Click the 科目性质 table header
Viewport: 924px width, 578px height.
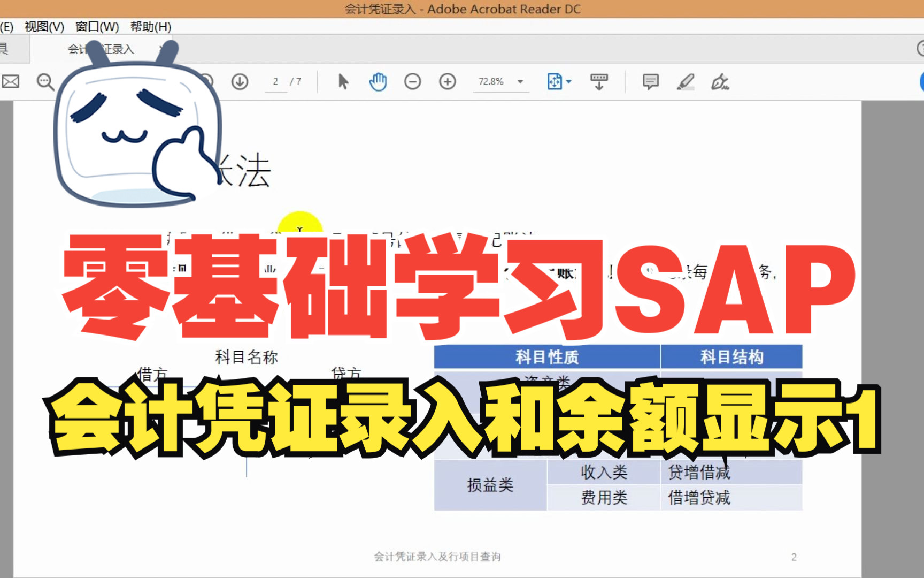coord(547,357)
